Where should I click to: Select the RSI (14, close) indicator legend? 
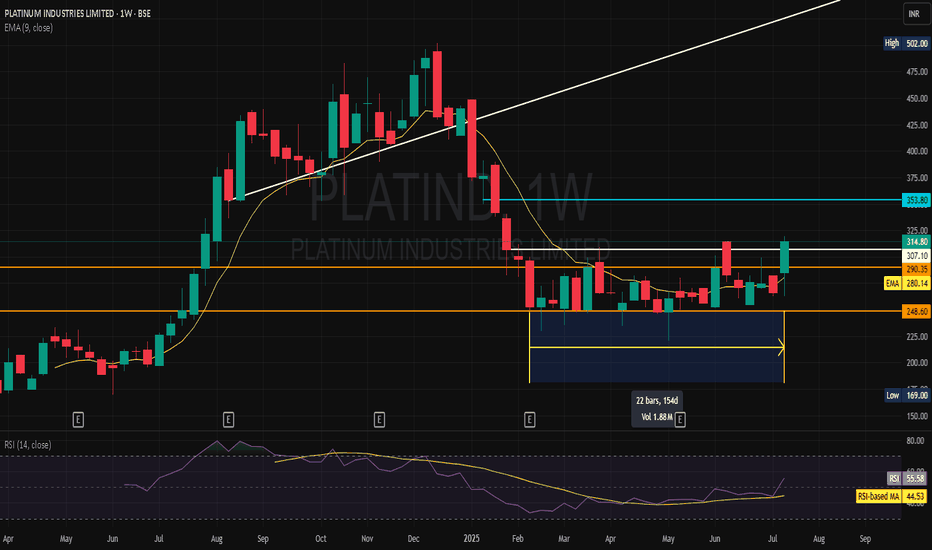(x=27, y=445)
